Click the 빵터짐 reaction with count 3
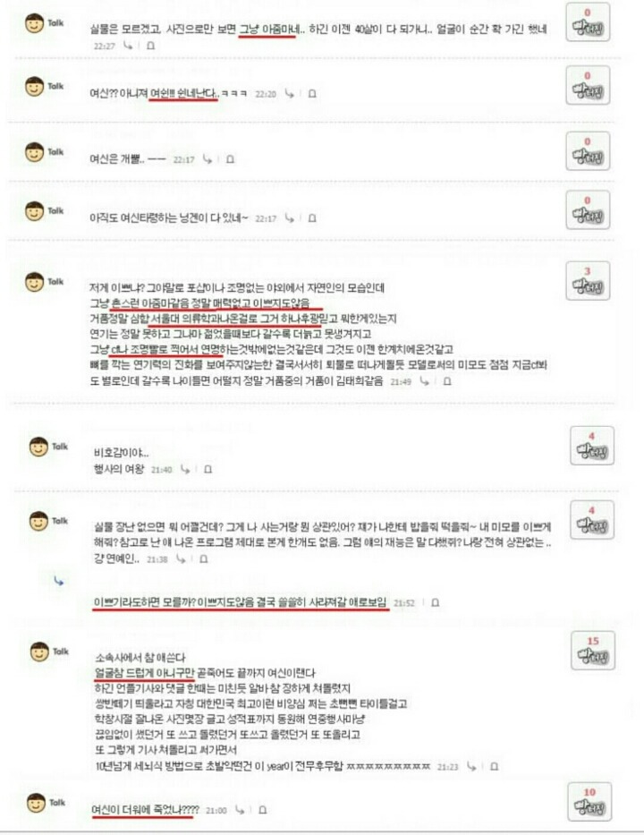 588,281
